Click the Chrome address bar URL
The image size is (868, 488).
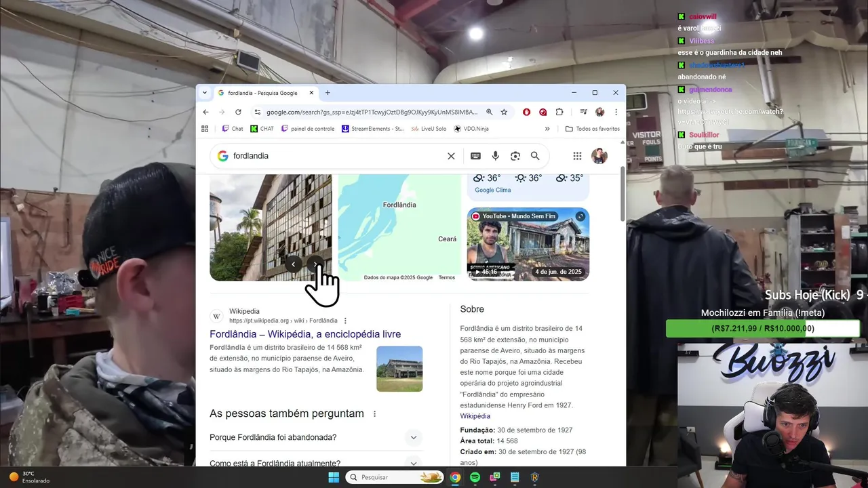[372, 112]
